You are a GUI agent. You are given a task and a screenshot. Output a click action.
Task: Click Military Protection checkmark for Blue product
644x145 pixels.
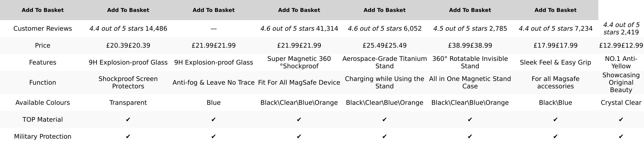click(x=213, y=137)
